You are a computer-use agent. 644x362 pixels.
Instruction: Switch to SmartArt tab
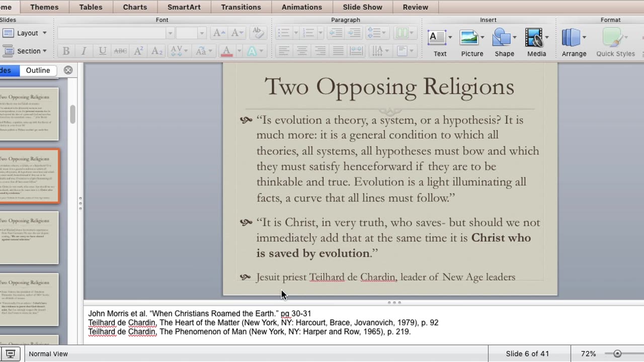point(184,7)
